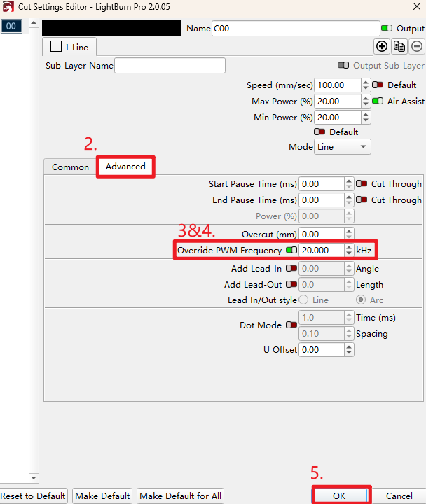Click into the Sub-Layer Name field

click(170, 66)
